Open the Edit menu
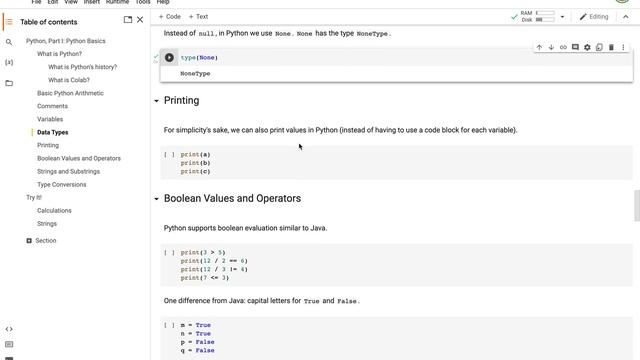 pyautogui.click(x=53, y=2)
